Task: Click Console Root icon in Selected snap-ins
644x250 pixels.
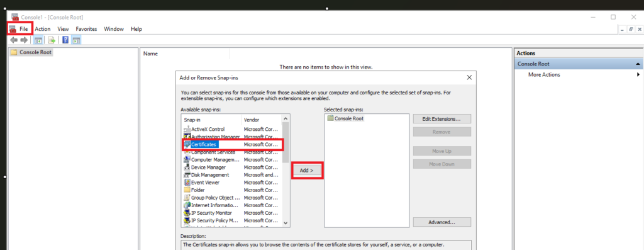Action: (x=330, y=118)
